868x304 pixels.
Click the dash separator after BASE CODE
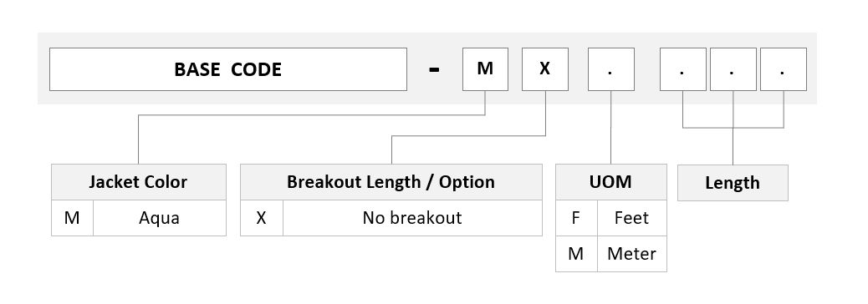point(435,69)
